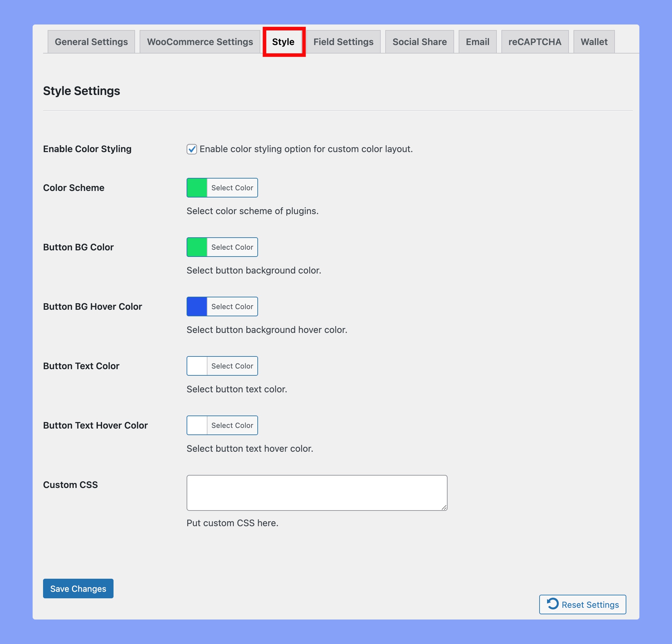Click the Wallet tab
Viewport: 672px width, 644px height.
(x=593, y=42)
